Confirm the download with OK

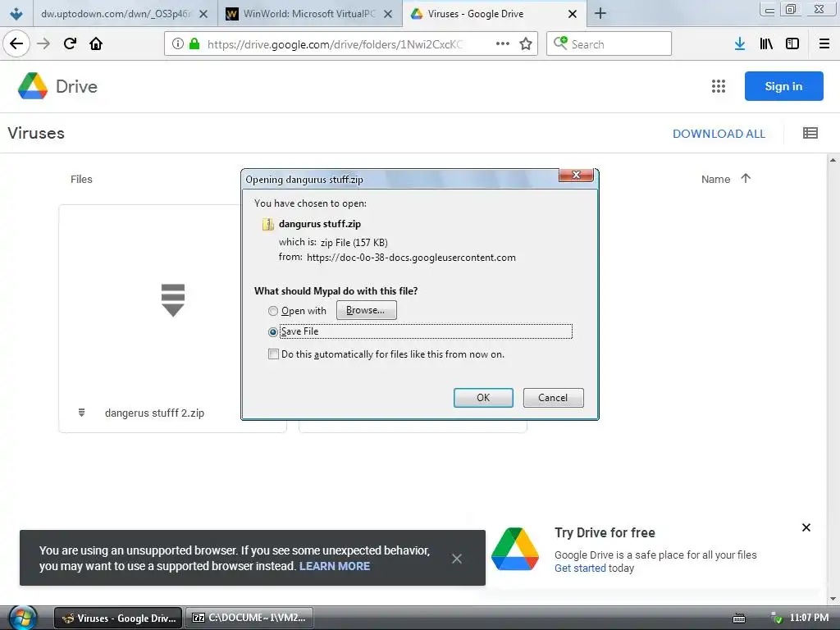tap(483, 398)
